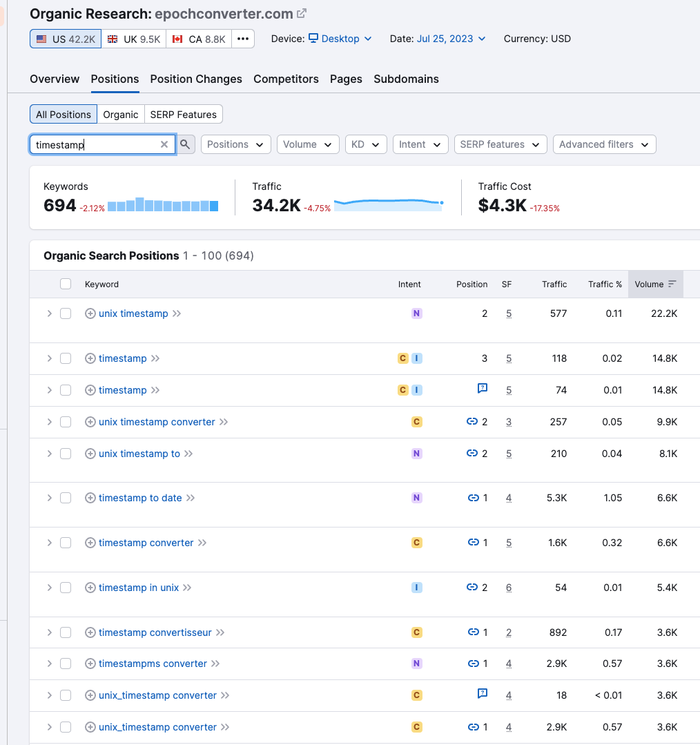Tick the select-all checkbox in table header

[x=66, y=284]
